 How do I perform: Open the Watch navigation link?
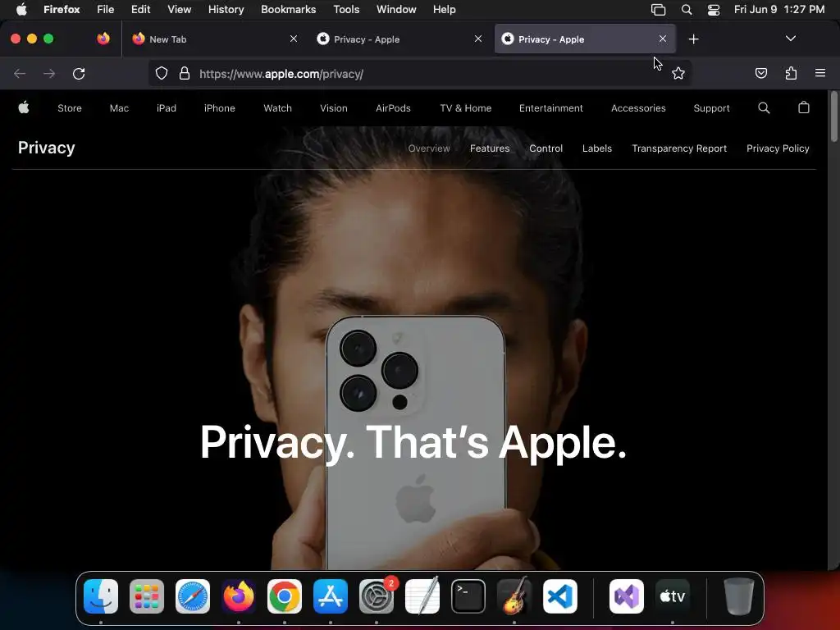click(277, 108)
